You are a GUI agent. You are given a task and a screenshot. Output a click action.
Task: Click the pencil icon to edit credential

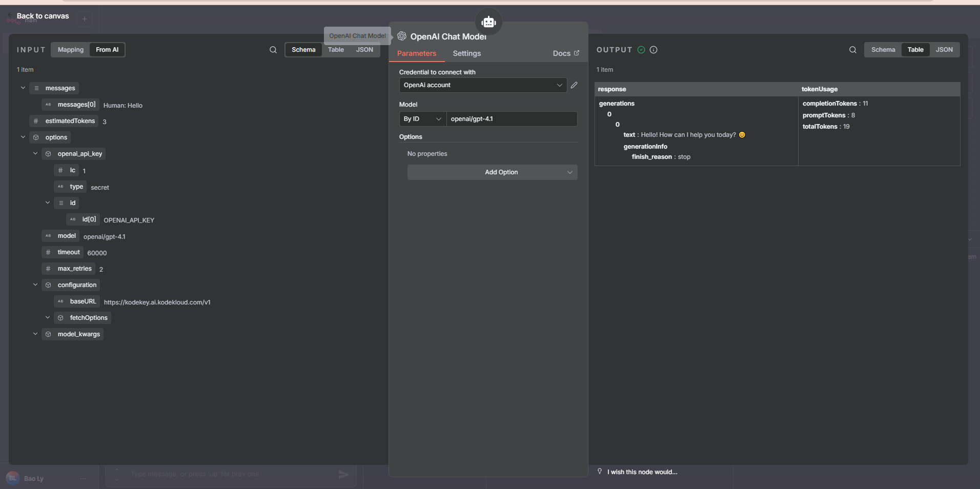574,85
